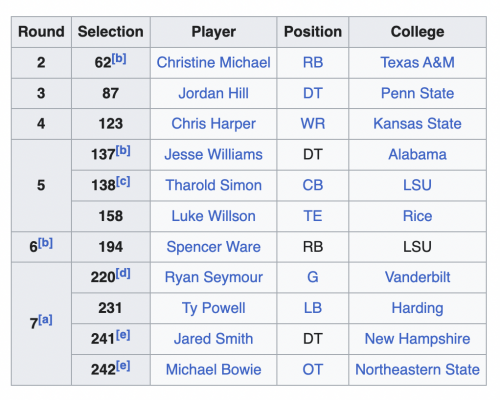Click the New Hampshire college link
Image resolution: width=500 pixels, height=400 pixels.
[x=417, y=339]
